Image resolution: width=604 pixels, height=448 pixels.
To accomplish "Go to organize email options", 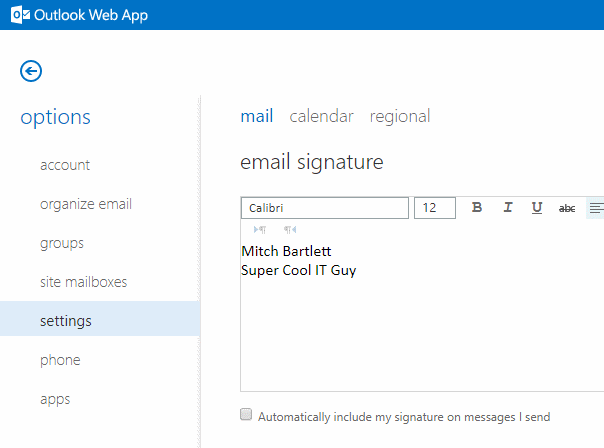I will [x=86, y=204].
